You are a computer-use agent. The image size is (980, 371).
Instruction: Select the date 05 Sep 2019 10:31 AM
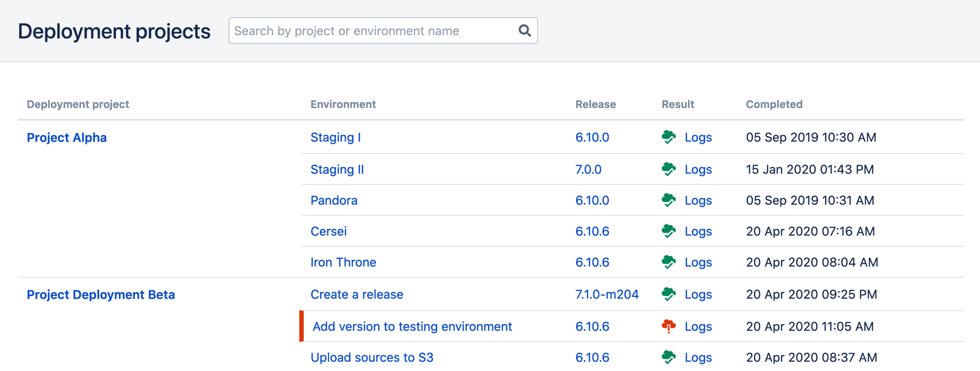[x=810, y=200]
